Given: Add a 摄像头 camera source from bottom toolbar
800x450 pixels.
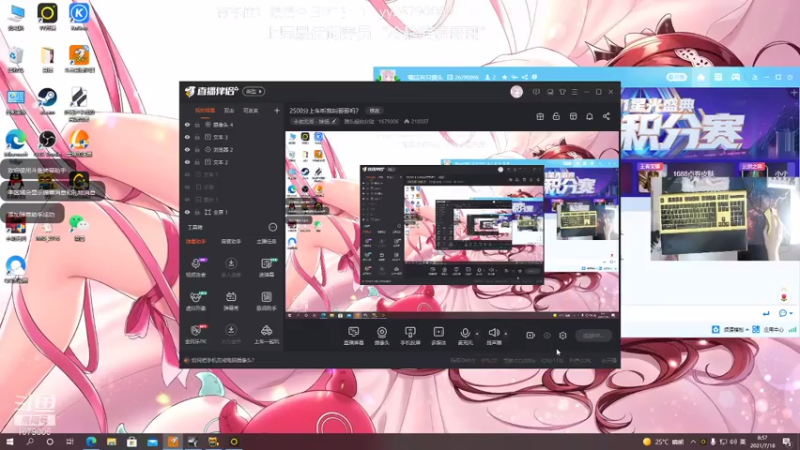Looking at the screenshot, I should click(x=382, y=336).
